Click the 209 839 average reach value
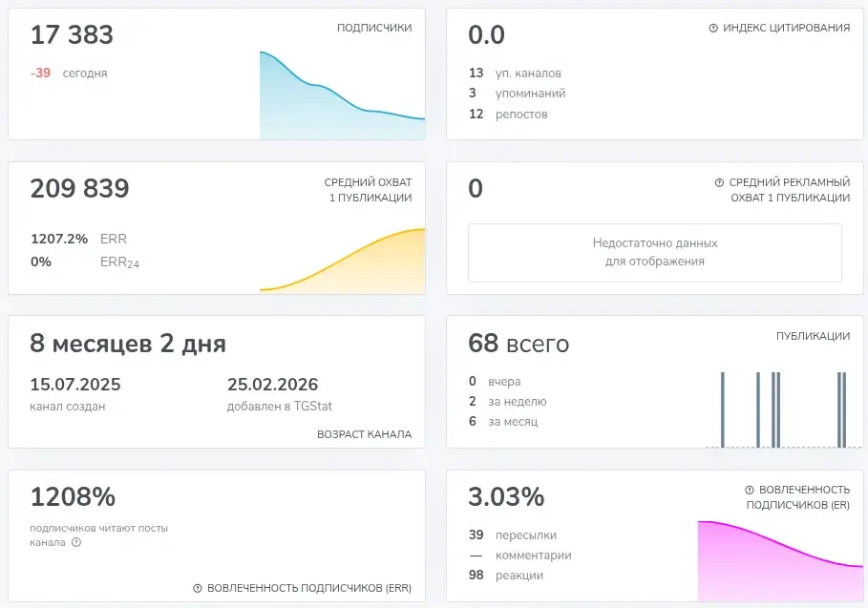Screen dimensions: 868x608 tap(79, 189)
